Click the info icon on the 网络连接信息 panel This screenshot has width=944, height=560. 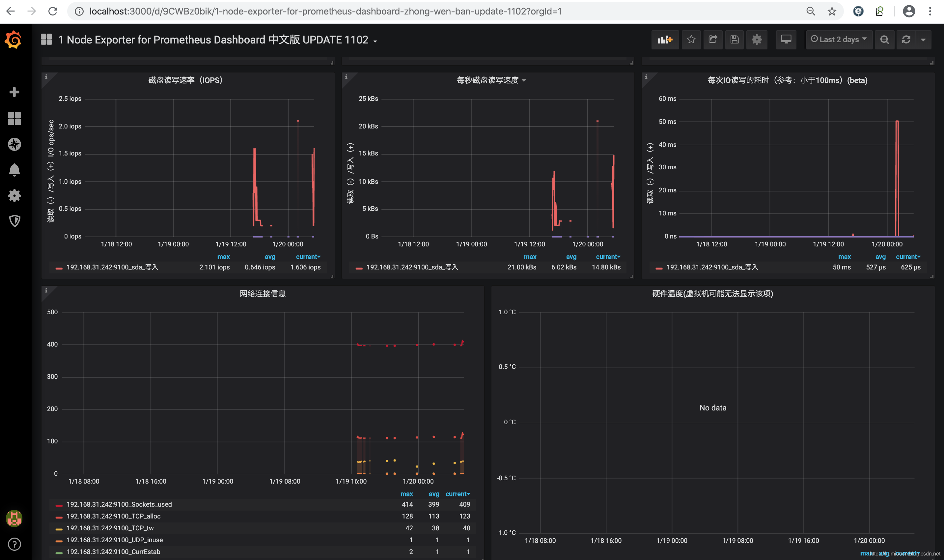pos(46,290)
